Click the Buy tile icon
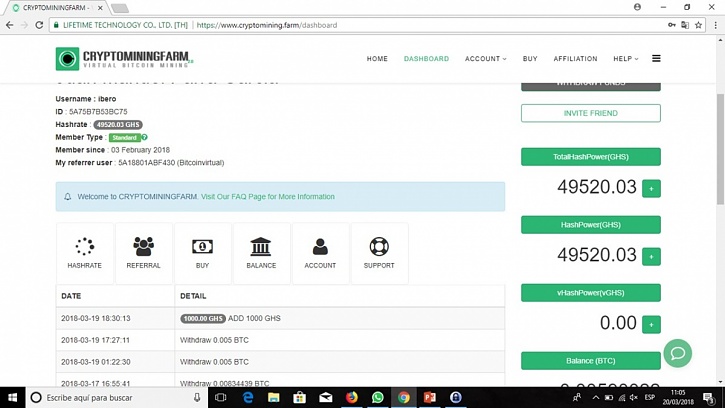 (x=202, y=247)
